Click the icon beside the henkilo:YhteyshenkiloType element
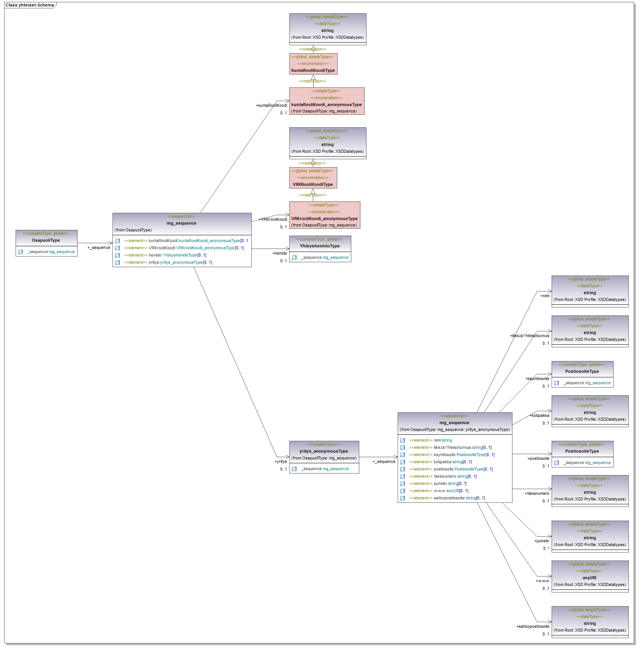 tap(117, 255)
